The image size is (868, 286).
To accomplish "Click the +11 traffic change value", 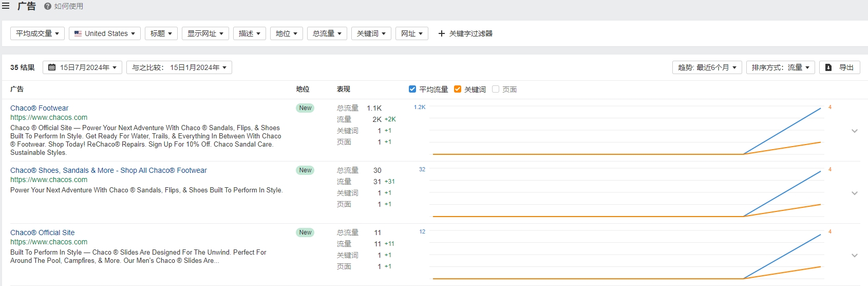I will tap(389, 244).
